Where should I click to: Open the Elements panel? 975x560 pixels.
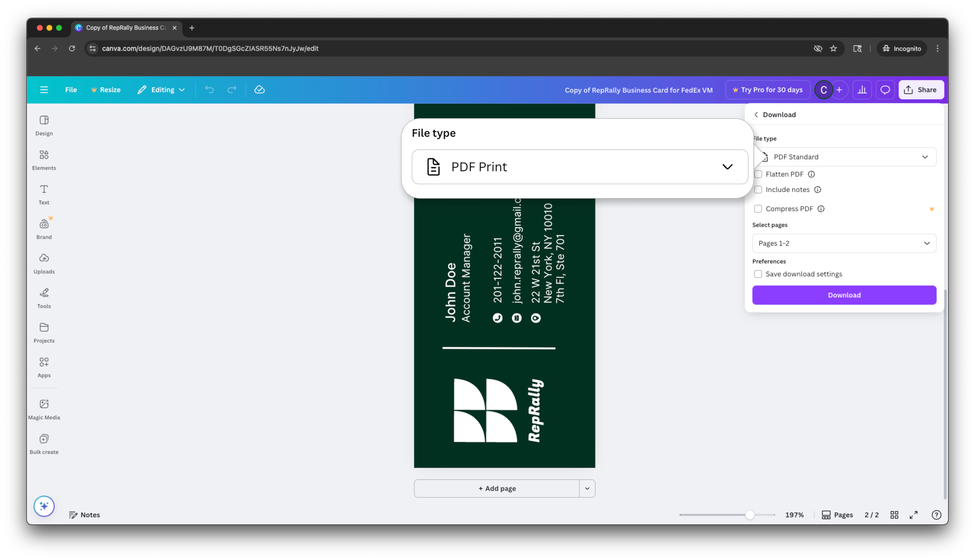44,160
